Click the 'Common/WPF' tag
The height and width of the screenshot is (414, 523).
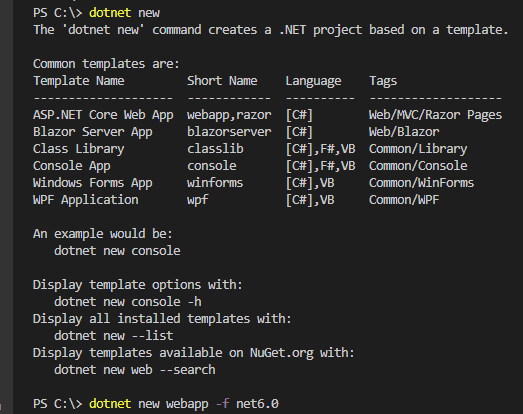[404, 200]
